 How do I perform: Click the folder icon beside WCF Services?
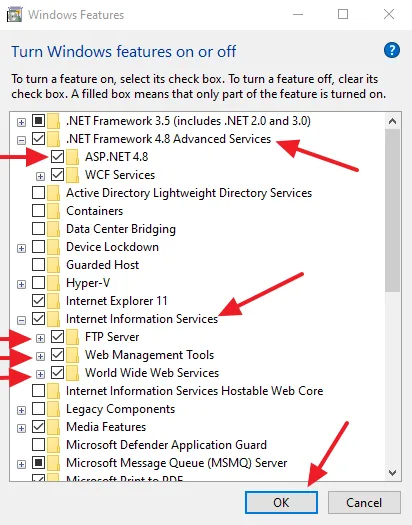[72, 175]
